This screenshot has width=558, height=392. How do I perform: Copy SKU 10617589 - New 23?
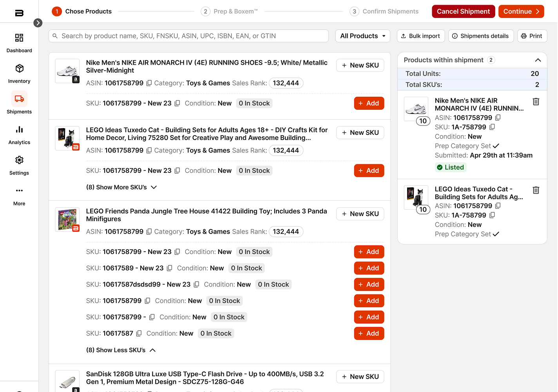169,268
